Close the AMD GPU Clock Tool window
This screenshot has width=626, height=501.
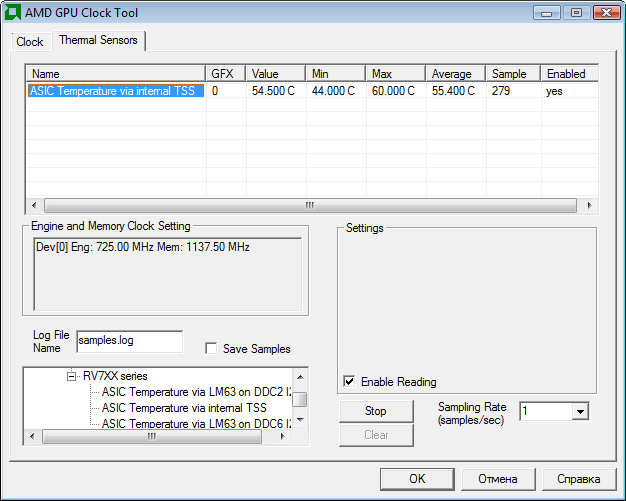click(x=606, y=13)
